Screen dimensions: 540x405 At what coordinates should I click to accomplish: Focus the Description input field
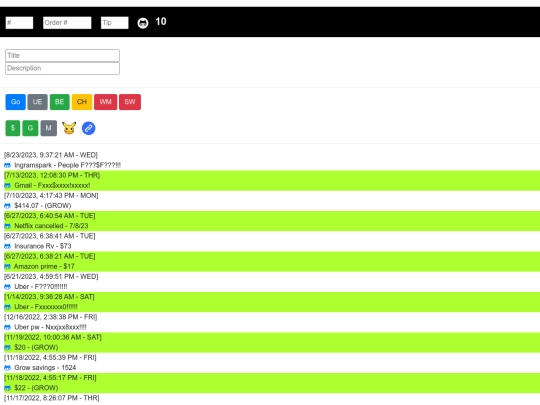click(x=62, y=68)
